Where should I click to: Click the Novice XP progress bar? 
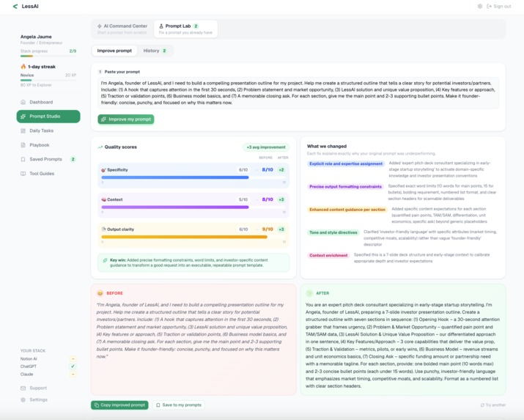[x=48, y=80]
